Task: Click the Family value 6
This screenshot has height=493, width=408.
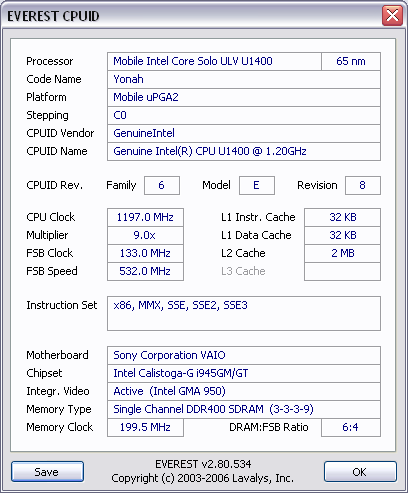Action: point(162,185)
